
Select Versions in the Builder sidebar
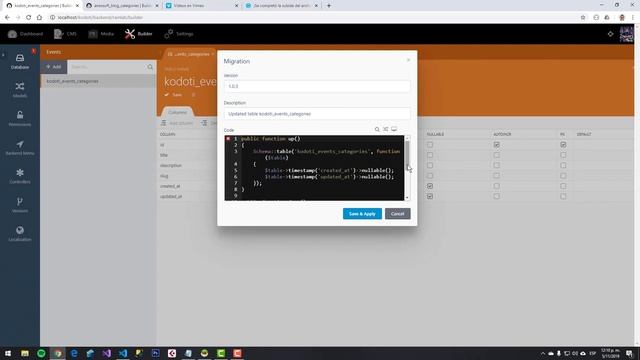pyautogui.click(x=20, y=205)
